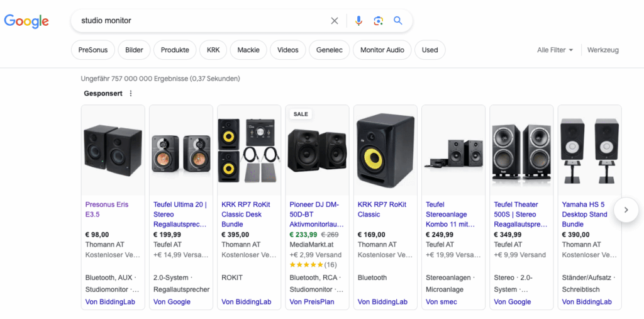Screen dimensions: 644x319
Task: Open Google Lens image search
Action: tap(378, 21)
